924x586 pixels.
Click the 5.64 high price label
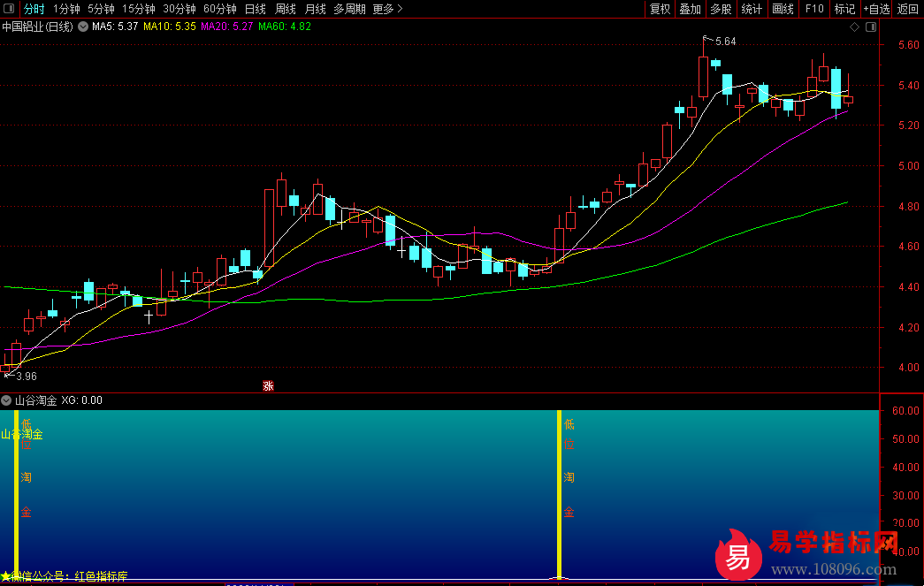point(725,42)
